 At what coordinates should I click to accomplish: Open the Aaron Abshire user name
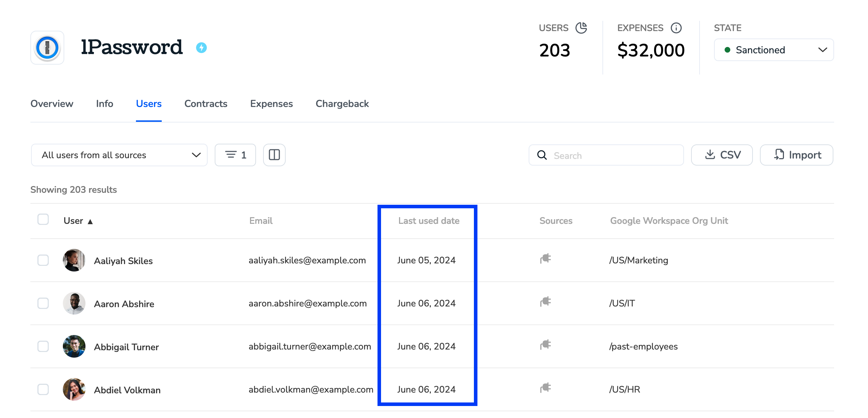(x=124, y=304)
